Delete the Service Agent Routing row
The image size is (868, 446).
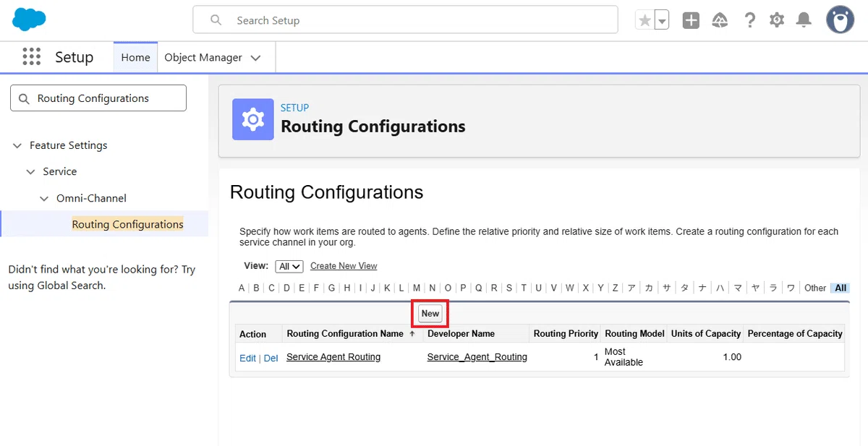point(271,358)
